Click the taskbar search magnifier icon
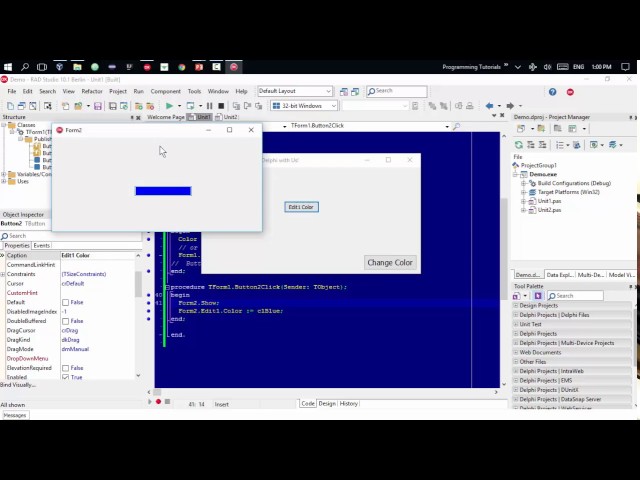Screen dimensions: 640x480 25,67
